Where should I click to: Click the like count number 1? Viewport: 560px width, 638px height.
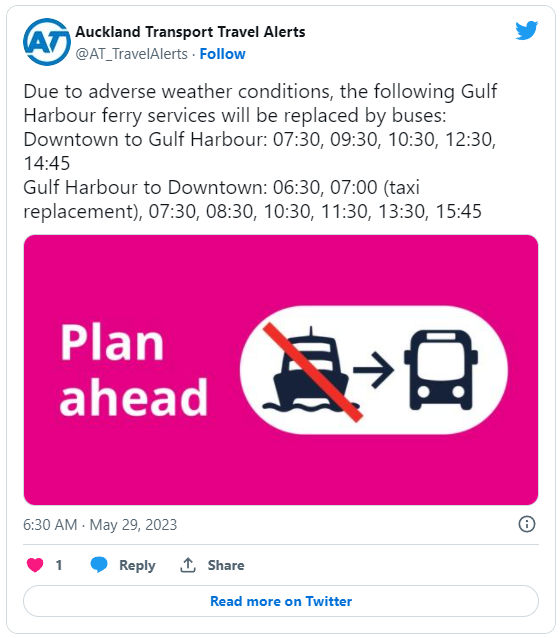(x=59, y=565)
